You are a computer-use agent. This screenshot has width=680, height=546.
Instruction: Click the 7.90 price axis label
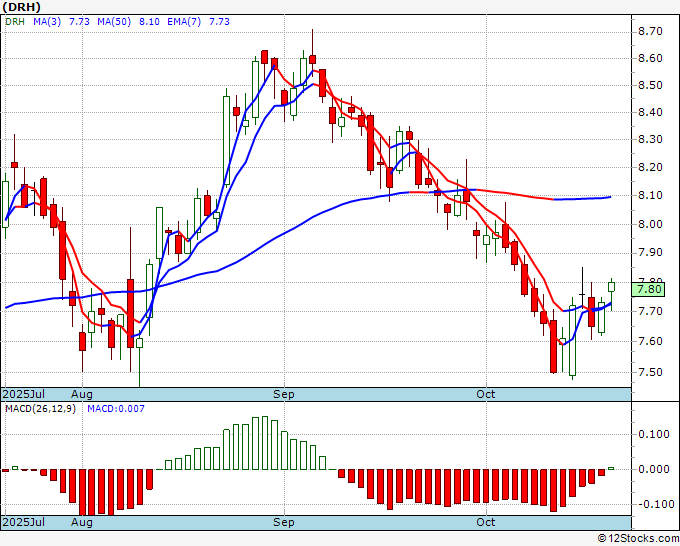point(650,252)
